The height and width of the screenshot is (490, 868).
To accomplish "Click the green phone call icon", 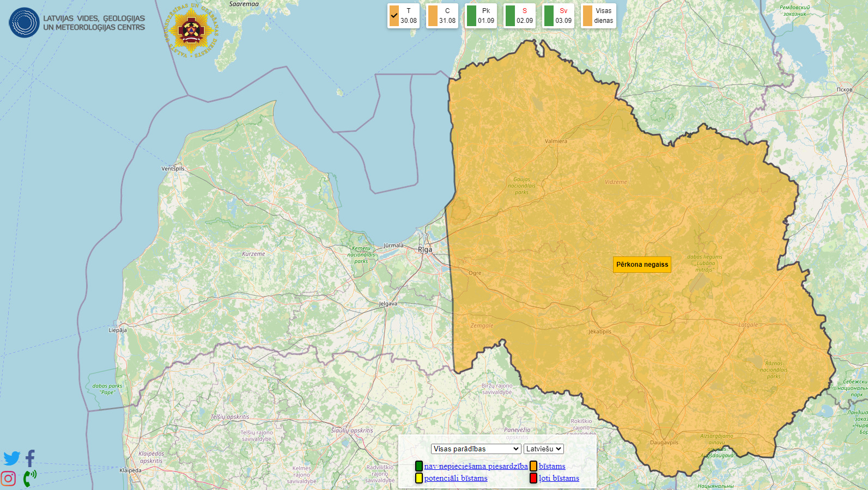I will 29,479.
